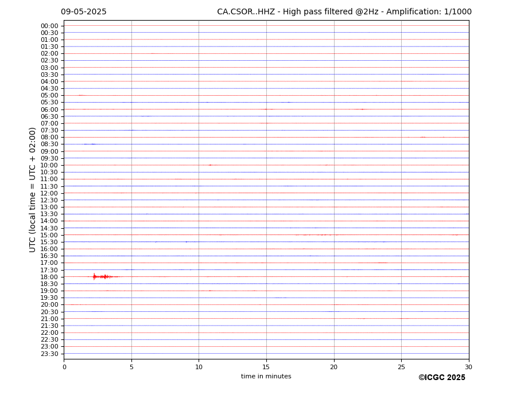Click the 03:30 time row label
The width and height of the screenshot is (532, 399).
pyautogui.click(x=49, y=75)
